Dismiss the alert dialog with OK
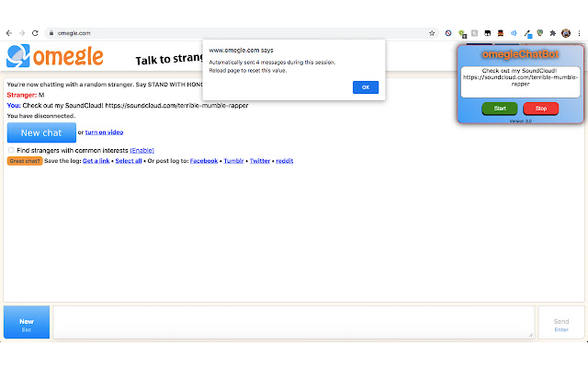Screen dimensions: 588x368 pos(366,87)
